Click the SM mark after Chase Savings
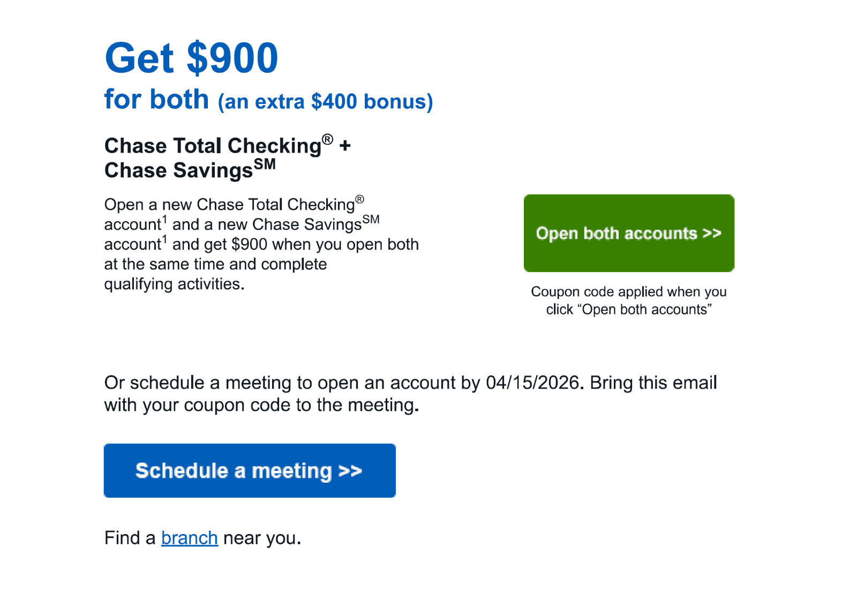857x616 pixels. coord(264,163)
